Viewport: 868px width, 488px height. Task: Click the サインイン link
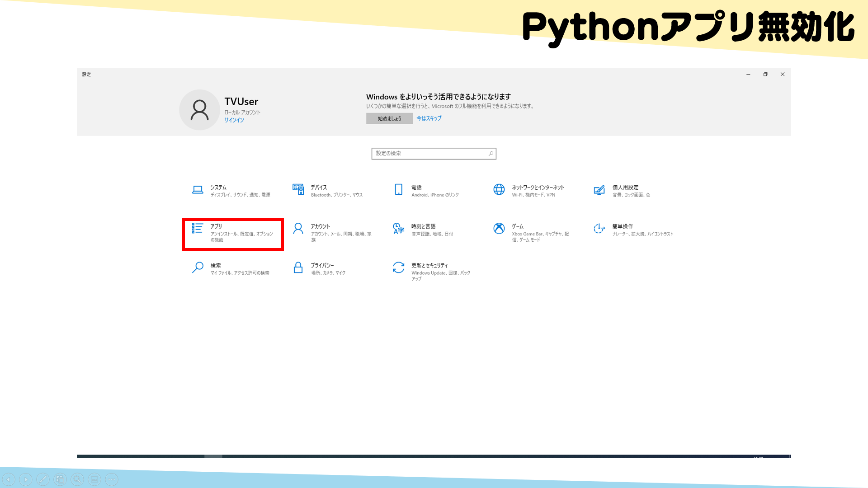(234, 120)
